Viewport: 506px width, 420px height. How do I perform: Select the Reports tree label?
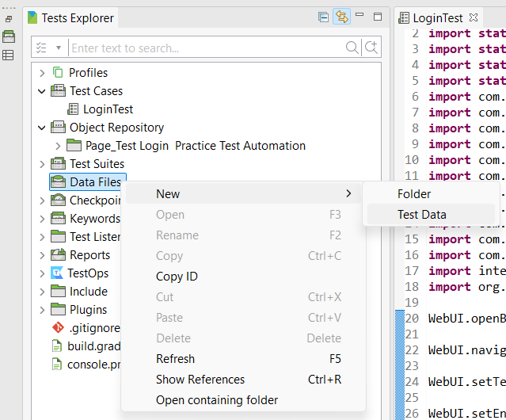pos(90,255)
